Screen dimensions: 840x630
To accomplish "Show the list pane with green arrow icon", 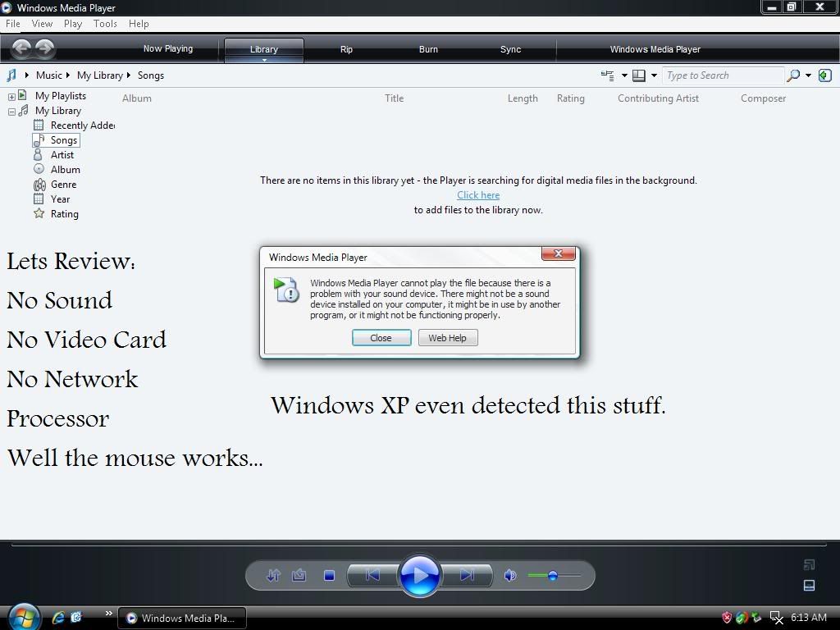I will point(825,75).
